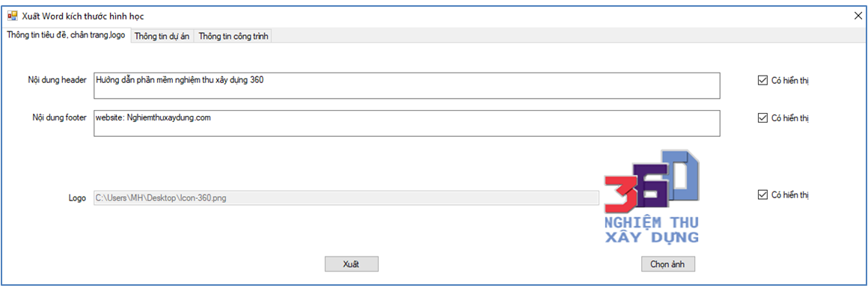This screenshot has height=288, width=868.
Task: Select the Thông tin tiêu đề, chân trang, logo tab
Action: coord(67,35)
